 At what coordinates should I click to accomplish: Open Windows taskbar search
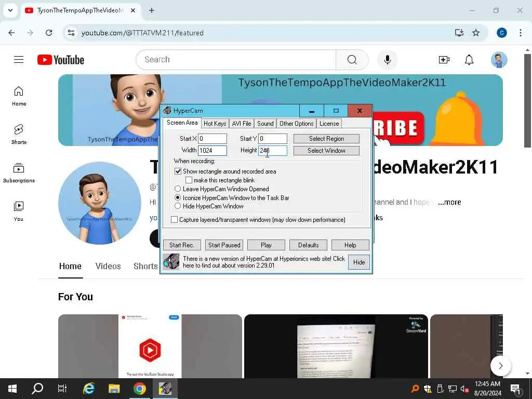point(37,389)
